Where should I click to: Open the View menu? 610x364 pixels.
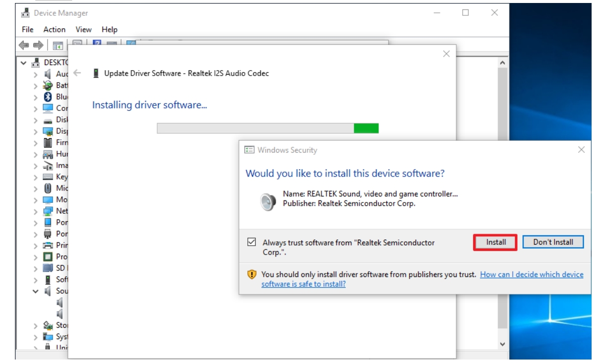tap(84, 29)
